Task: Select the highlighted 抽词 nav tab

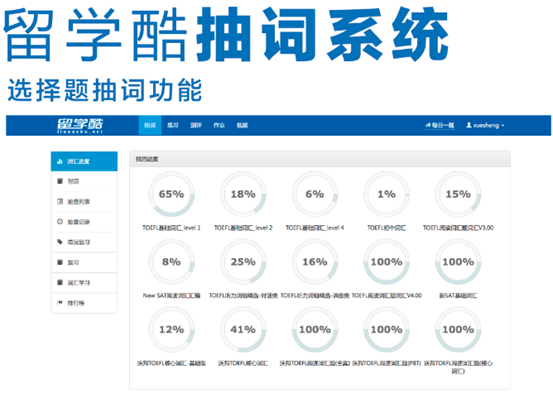Action: (150, 125)
